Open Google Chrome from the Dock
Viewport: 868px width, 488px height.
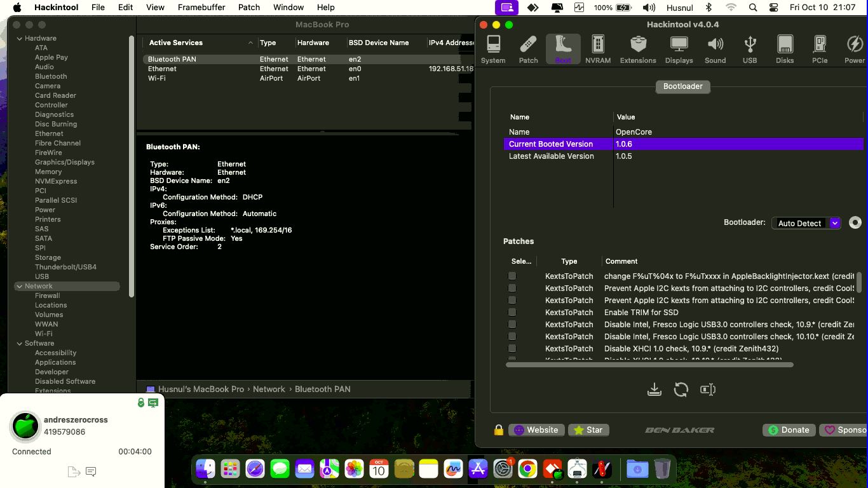coord(527,470)
